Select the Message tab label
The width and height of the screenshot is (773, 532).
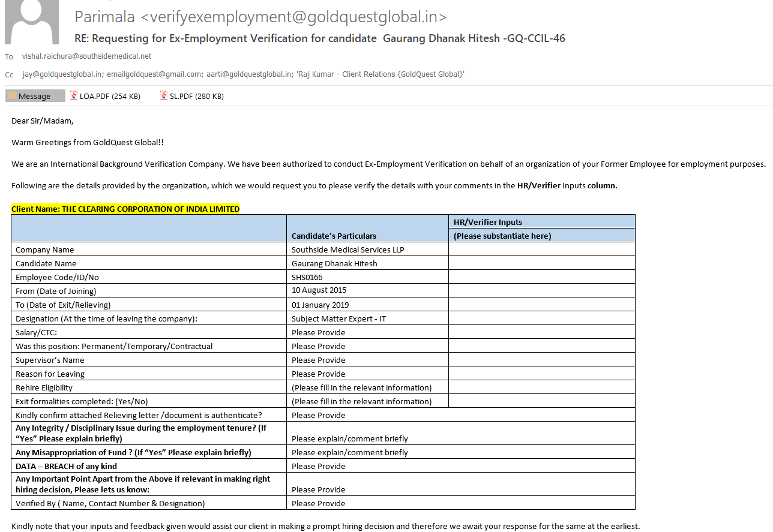34,96
